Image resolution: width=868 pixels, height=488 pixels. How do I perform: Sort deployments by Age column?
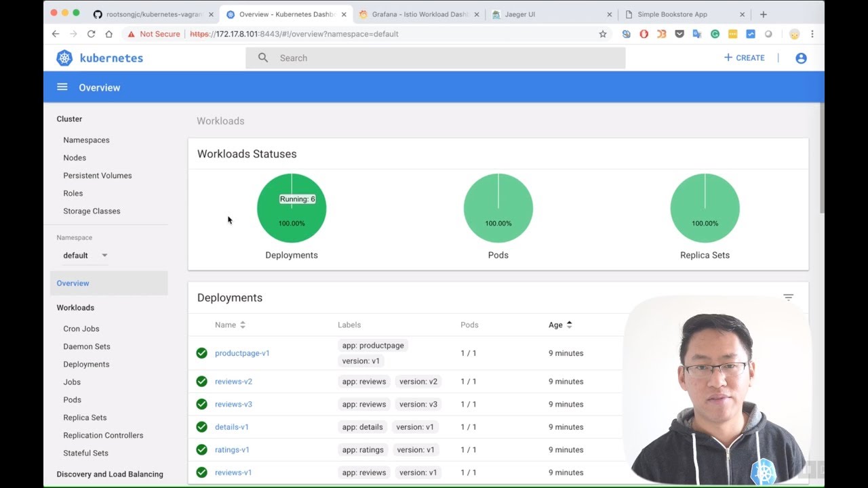(560, 325)
